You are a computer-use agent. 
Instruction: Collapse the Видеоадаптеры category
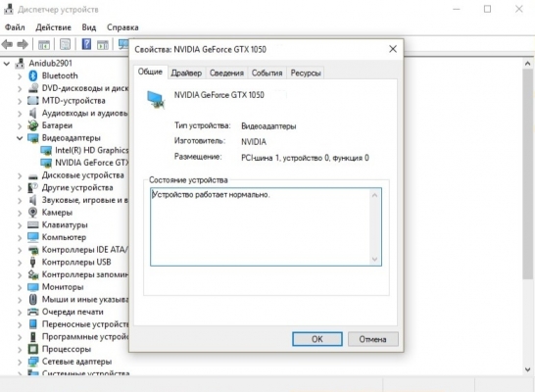[x=20, y=138]
